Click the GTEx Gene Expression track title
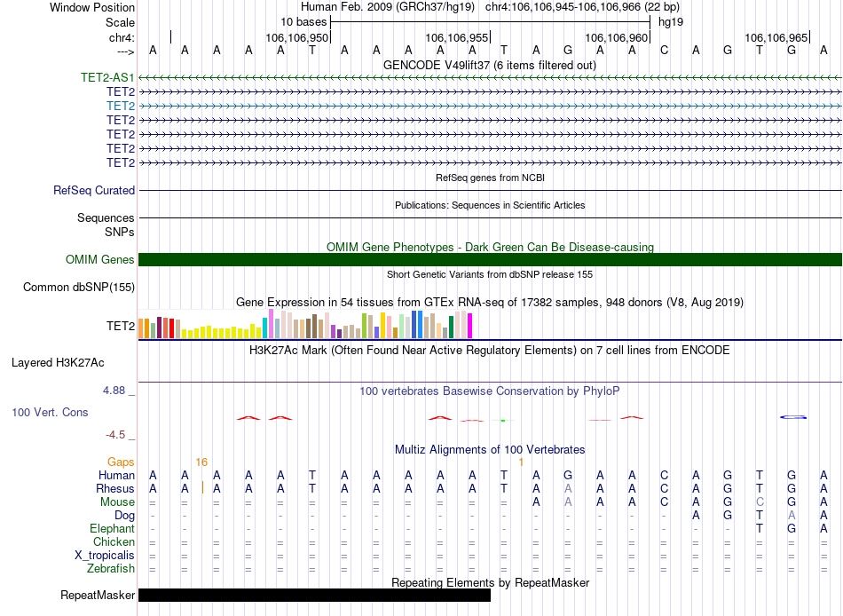The width and height of the screenshot is (843, 616). coord(490,303)
